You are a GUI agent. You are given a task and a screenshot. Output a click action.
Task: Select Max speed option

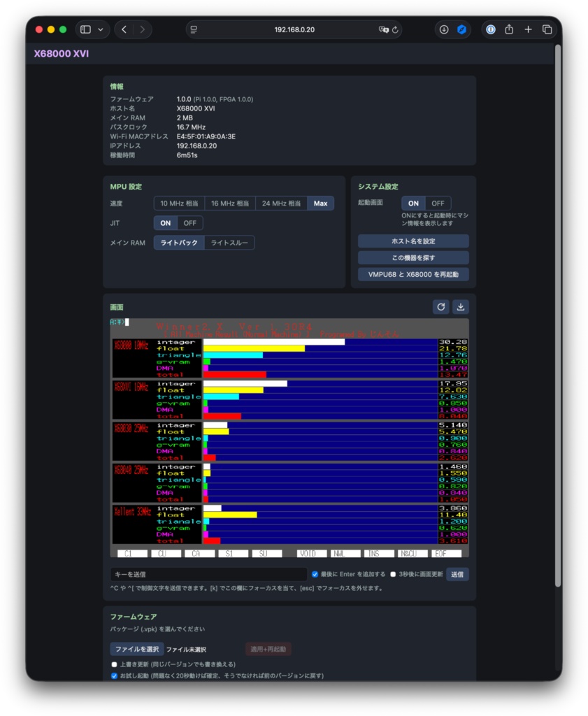320,203
